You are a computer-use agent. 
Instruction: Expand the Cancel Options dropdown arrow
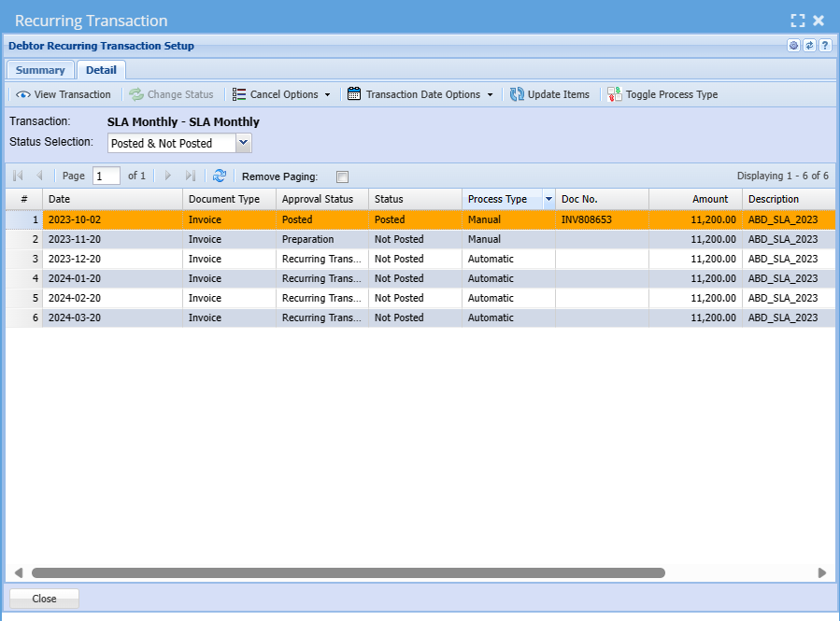click(327, 94)
